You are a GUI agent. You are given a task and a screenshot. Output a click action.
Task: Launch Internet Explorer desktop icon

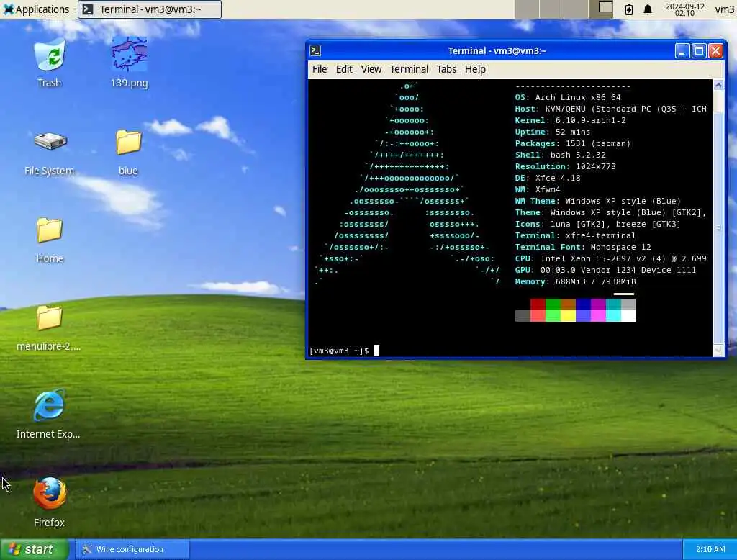click(x=48, y=415)
